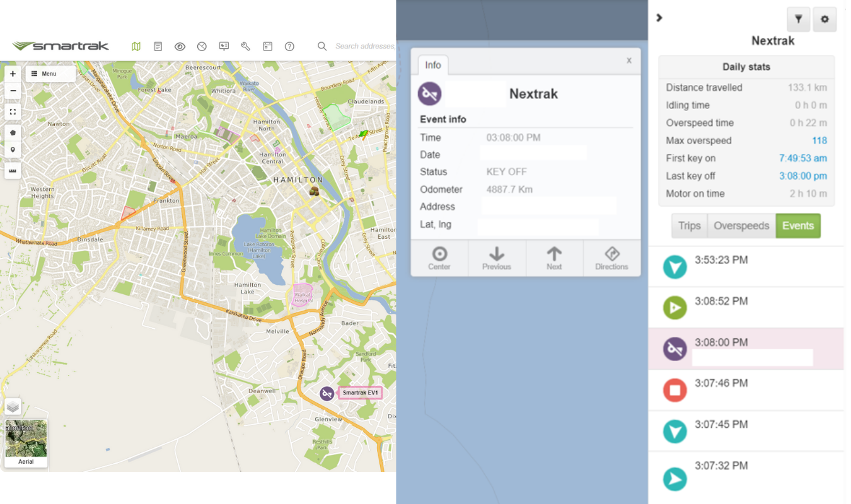Click the reports document icon
The width and height of the screenshot is (851, 504).
click(x=158, y=47)
